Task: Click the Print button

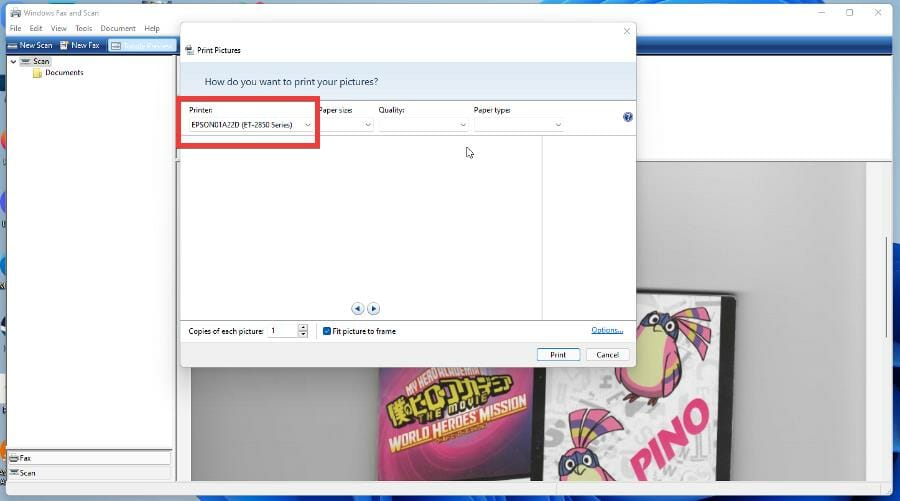Action: coord(558,355)
